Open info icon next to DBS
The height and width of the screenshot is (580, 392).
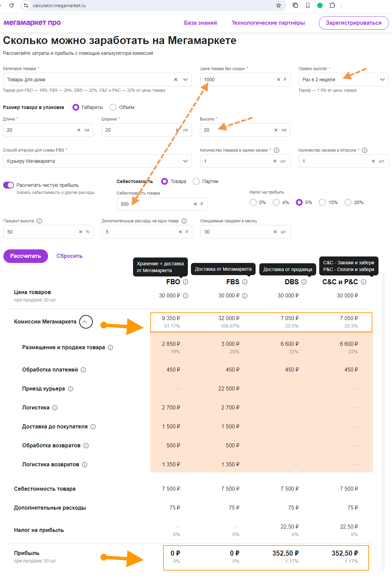click(304, 282)
